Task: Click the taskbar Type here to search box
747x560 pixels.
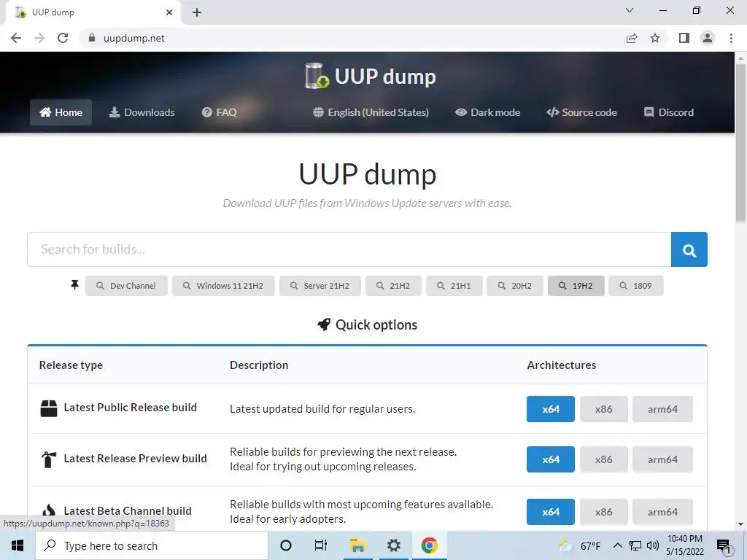Action: [152, 545]
